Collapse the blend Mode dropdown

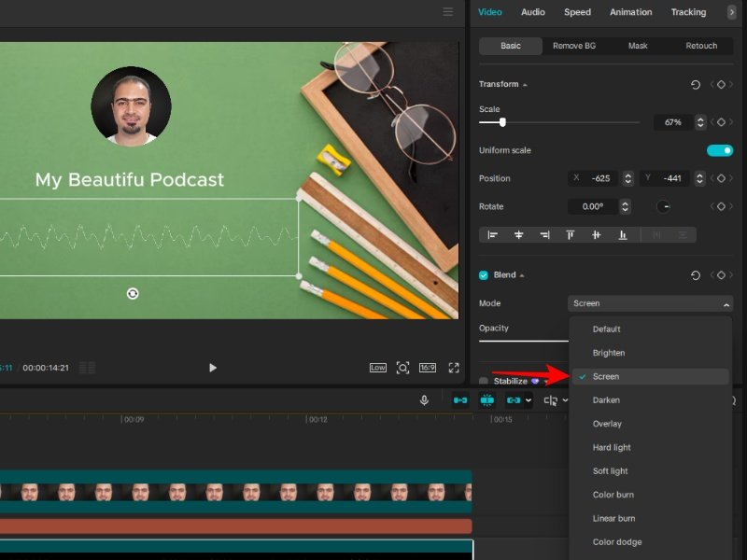[726, 303]
